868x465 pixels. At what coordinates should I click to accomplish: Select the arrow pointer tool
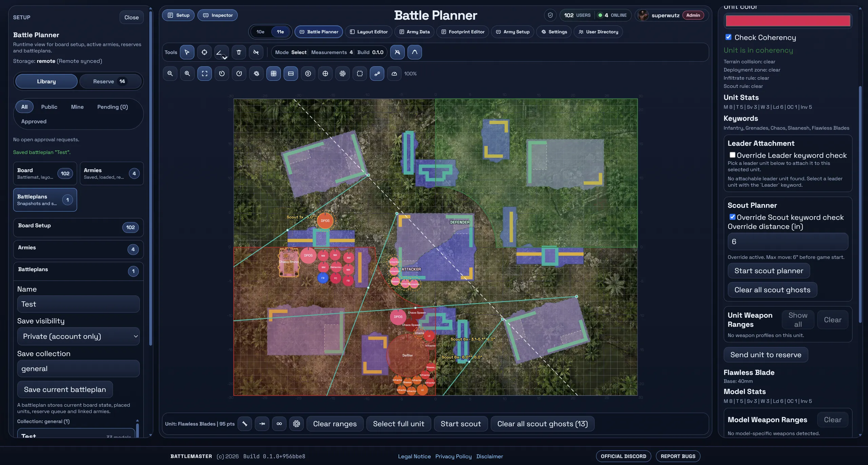click(187, 52)
